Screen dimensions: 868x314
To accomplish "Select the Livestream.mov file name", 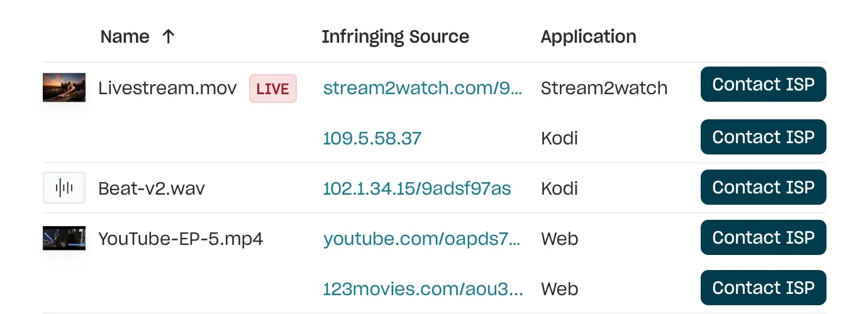I will click(167, 88).
